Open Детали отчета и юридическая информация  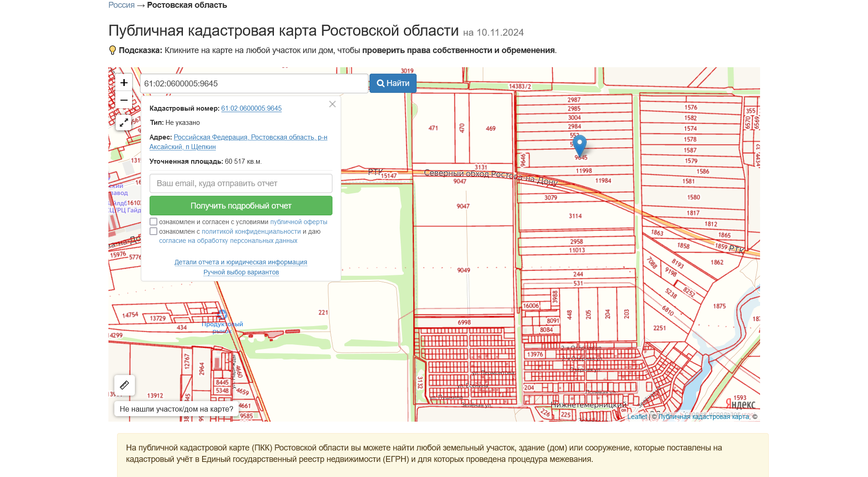pyautogui.click(x=241, y=262)
